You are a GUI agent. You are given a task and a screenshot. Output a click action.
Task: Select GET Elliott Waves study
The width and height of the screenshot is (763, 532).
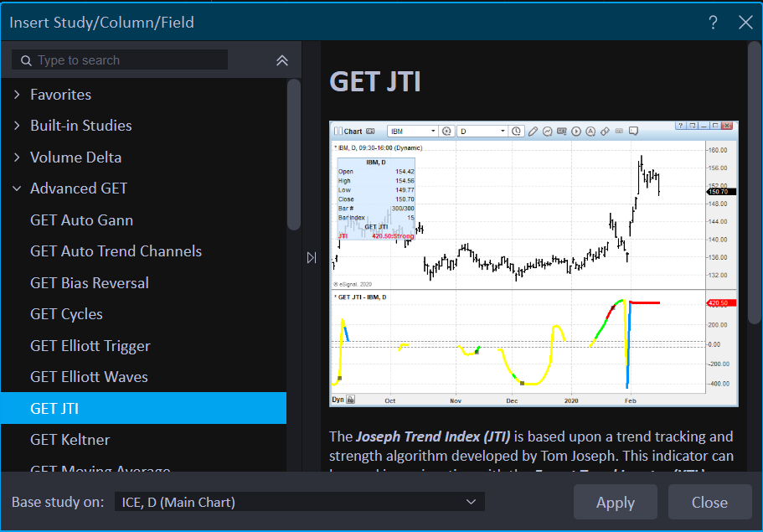point(143,377)
